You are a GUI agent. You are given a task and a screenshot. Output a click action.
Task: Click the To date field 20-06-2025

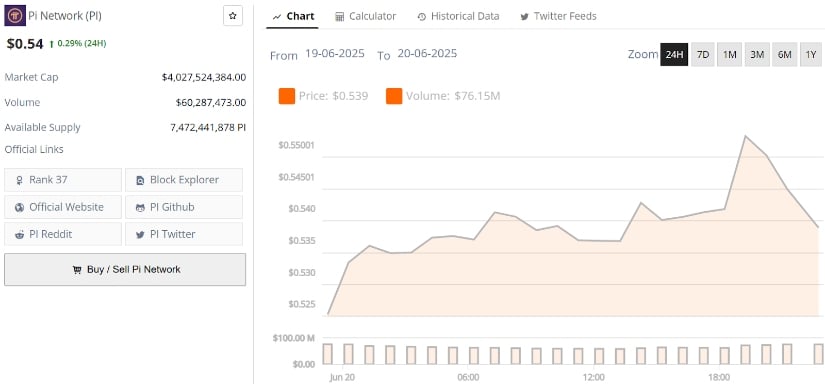click(427, 54)
